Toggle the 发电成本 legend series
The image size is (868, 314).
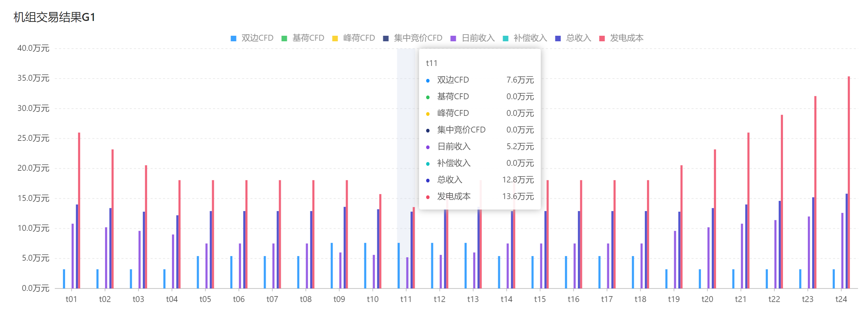click(x=621, y=38)
